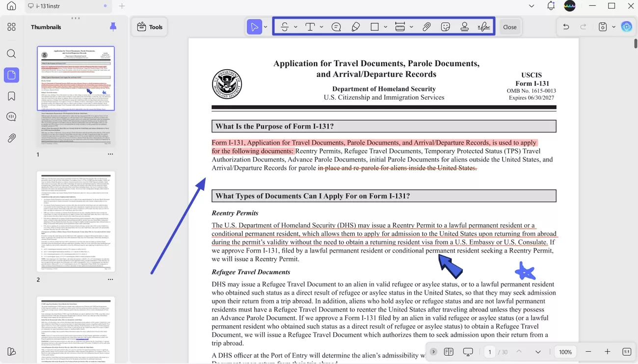Select the pencil drawing tool
Screen dimensions: 638x364
356,26
